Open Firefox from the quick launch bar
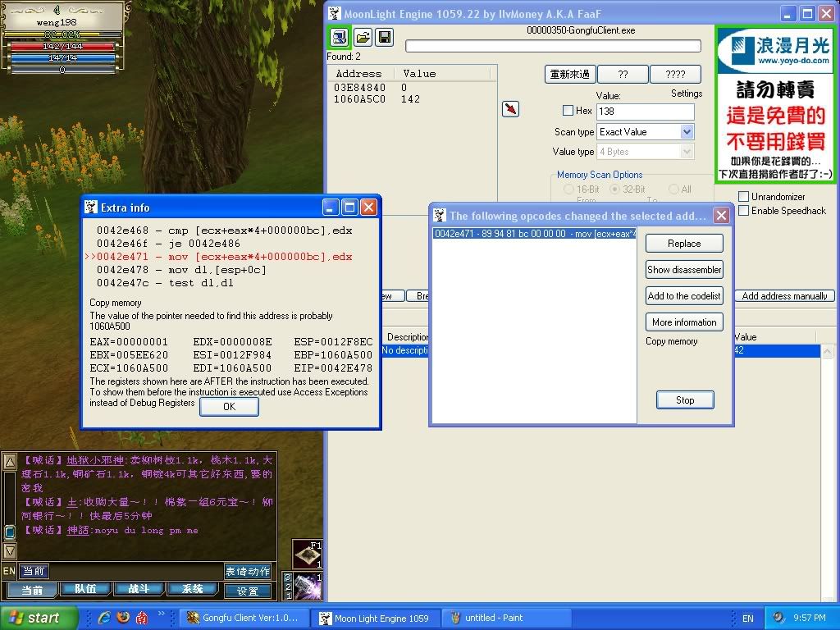This screenshot has width=840, height=630. (x=123, y=618)
